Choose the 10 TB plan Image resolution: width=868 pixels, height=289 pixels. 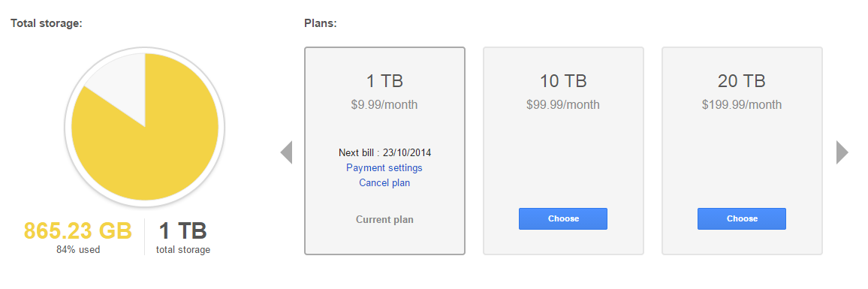point(563,218)
